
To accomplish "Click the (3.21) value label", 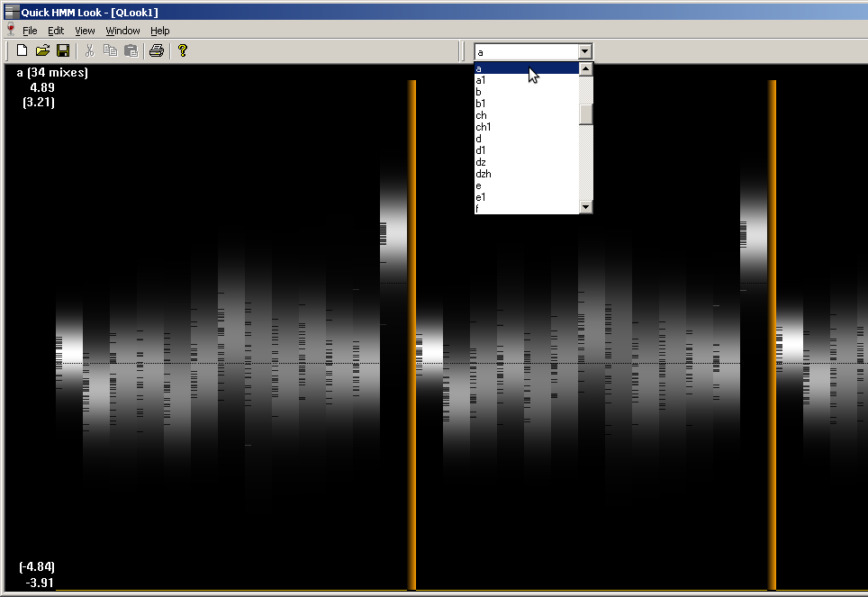I will click(39, 102).
